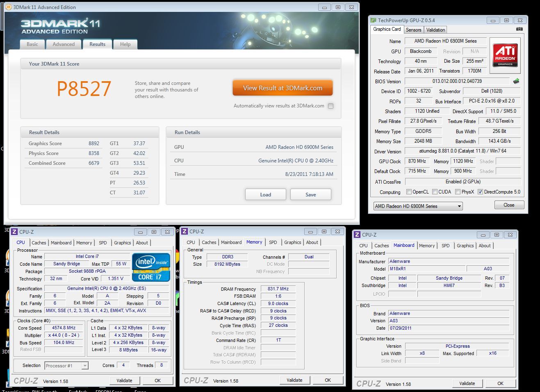Click the Core VID 1.351 V field

(x=116, y=278)
